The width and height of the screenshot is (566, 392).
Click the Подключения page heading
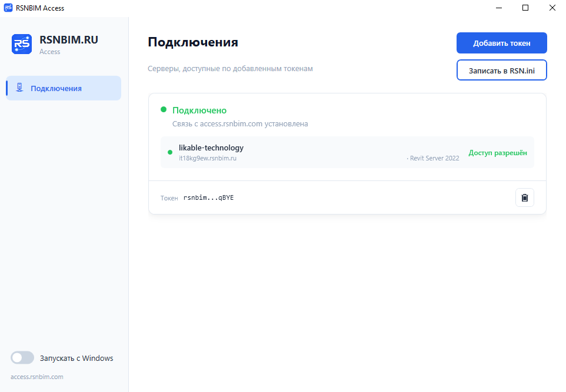click(x=193, y=42)
